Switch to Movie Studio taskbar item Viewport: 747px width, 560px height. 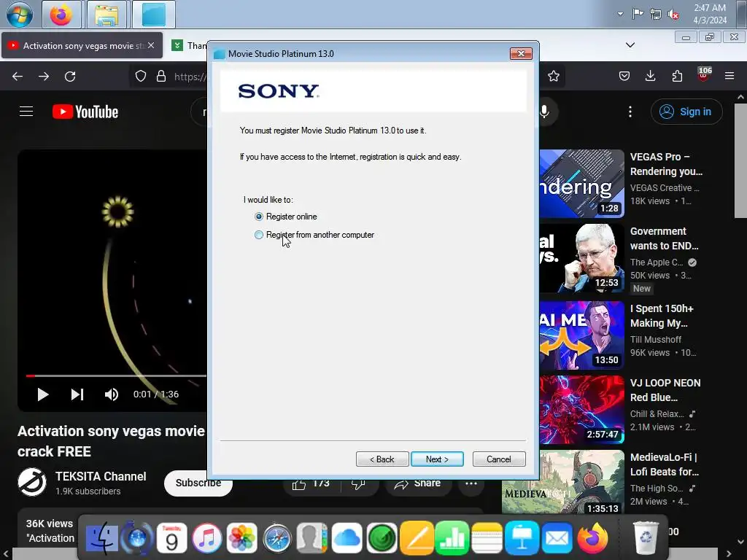(x=153, y=15)
